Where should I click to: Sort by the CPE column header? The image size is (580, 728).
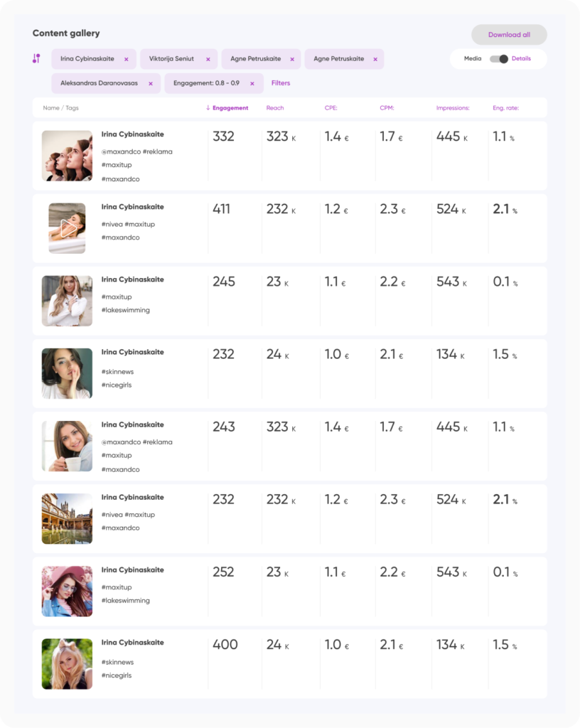pos(331,108)
